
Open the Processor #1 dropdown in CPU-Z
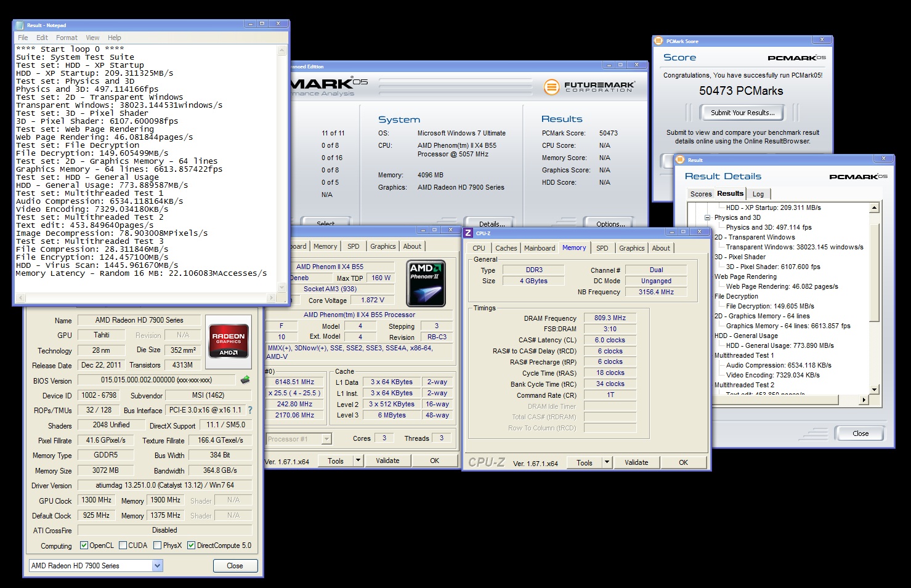pyautogui.click(x=326, y=439)
